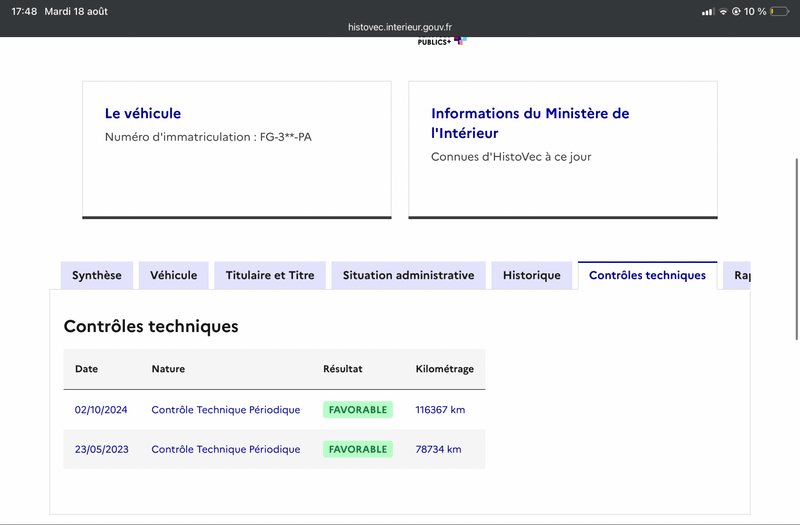Click the Connues d'HistoVec à ce jour text
800x525 pixels.
tap(511, 157)
